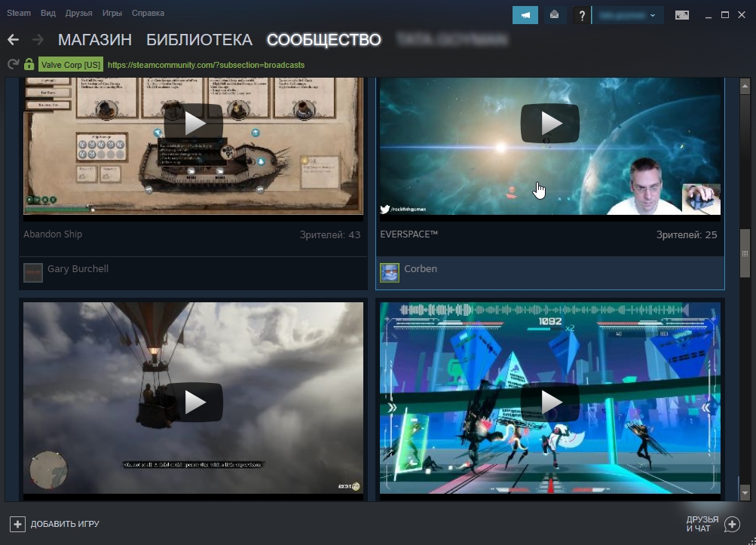The height and width of the screenshot is (545, 756).
Task: Click the Зрителей: 25 viewer count
Action: pyautogui.click(x=687, y=235)
